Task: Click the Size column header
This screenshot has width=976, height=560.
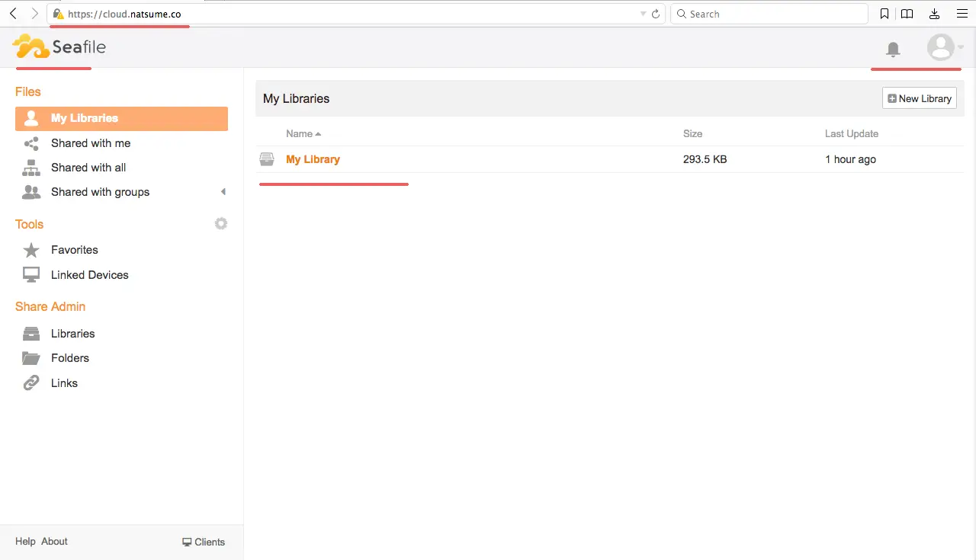Action: pos(692,133)
